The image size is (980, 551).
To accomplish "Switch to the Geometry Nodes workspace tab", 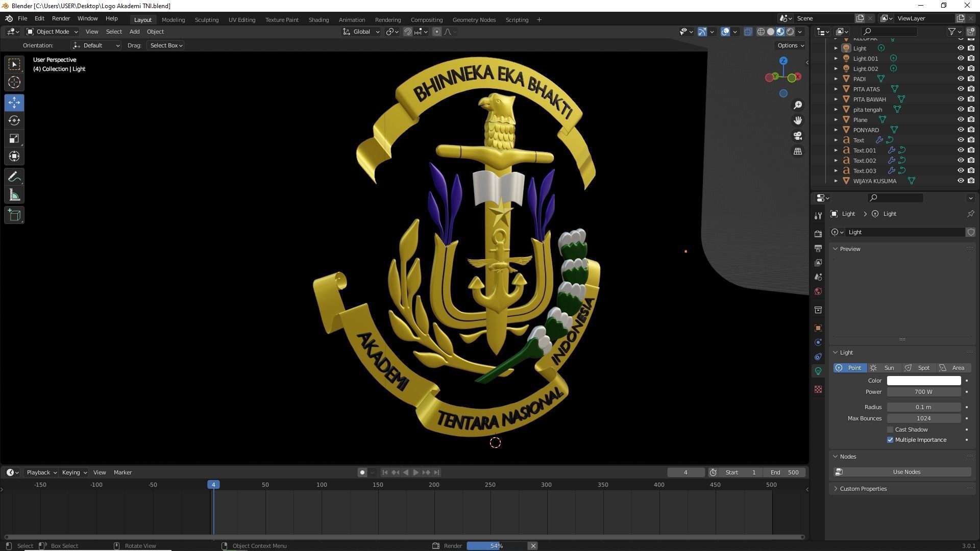I will click(x=474, y=19).
